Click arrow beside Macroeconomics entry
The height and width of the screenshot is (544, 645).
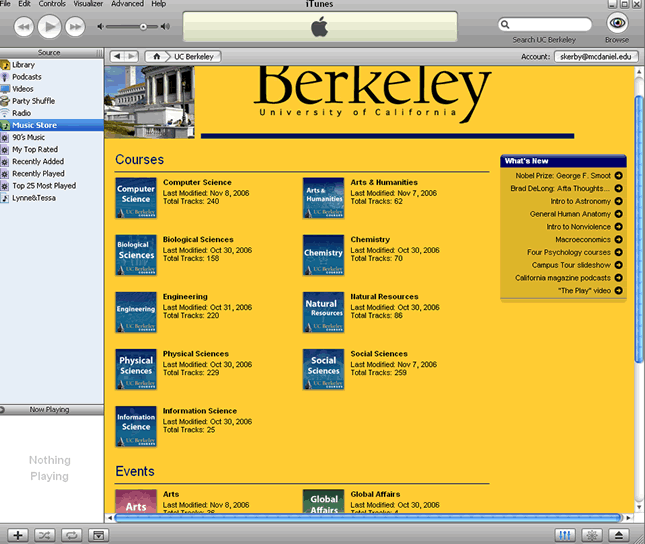pos(619,239)
